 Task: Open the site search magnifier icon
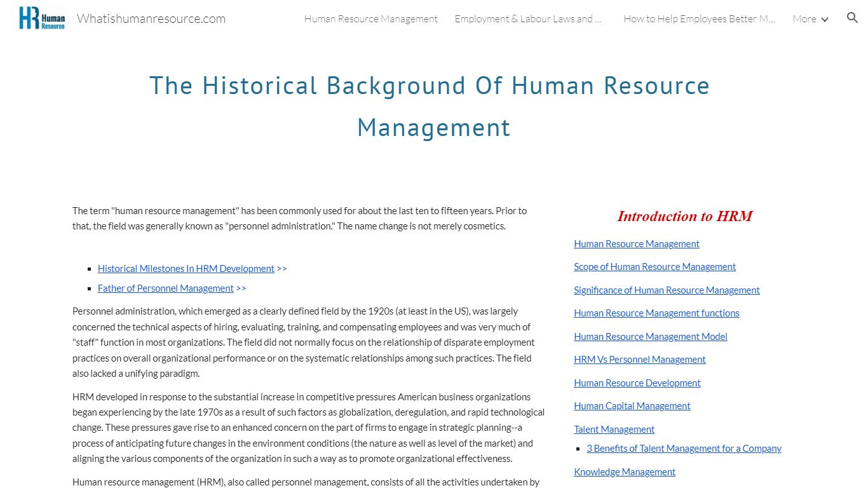(x=852, y=18)
